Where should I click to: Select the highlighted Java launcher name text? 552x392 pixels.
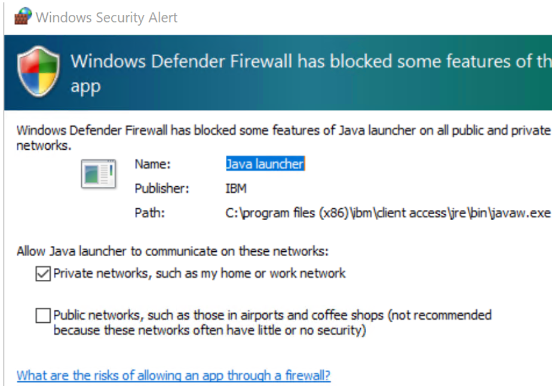tap(265, 164)
